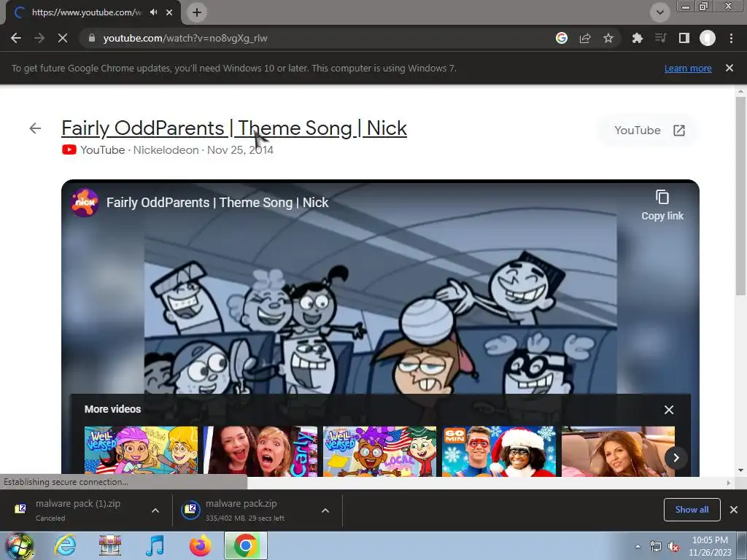Open the Chrome profile avatar
Viewport: 747px width, 560px height.
[x=708, y=38]
